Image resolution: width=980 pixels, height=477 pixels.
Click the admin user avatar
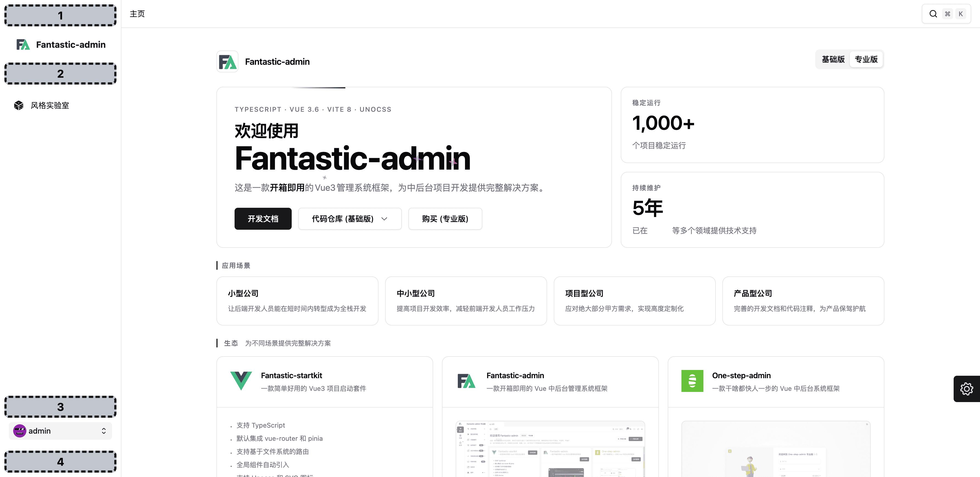pos(20,431)
